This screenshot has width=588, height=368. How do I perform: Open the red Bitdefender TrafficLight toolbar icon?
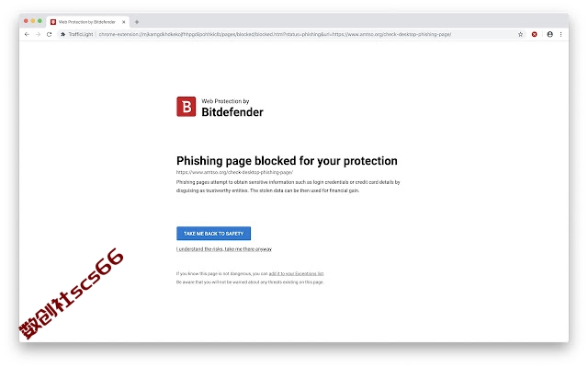point(534,34)
